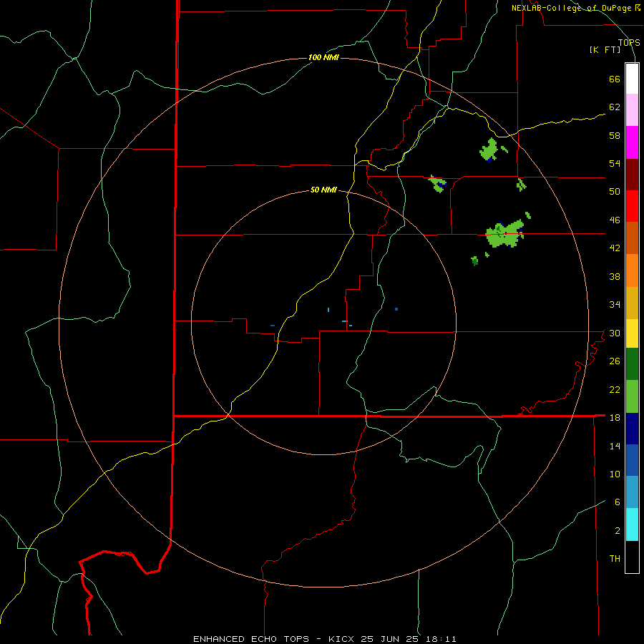Click the 'TH' legend label

[x=615, y=558]
